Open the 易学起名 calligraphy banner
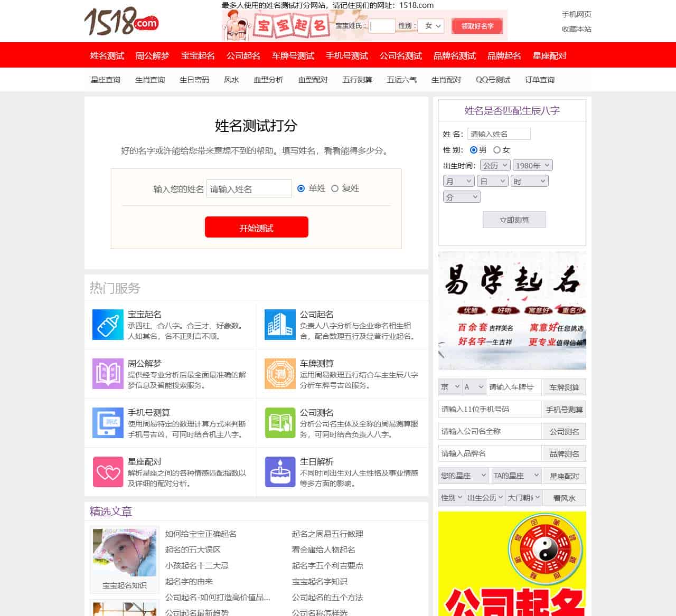The height and width of the screenshot is (616, 676). (x=512, y=310)
